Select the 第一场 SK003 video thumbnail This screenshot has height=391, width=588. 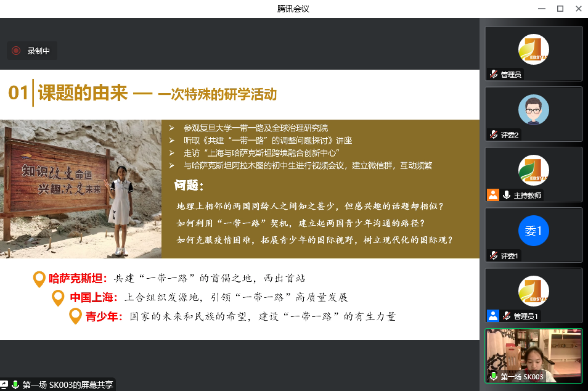pos(533,356)
